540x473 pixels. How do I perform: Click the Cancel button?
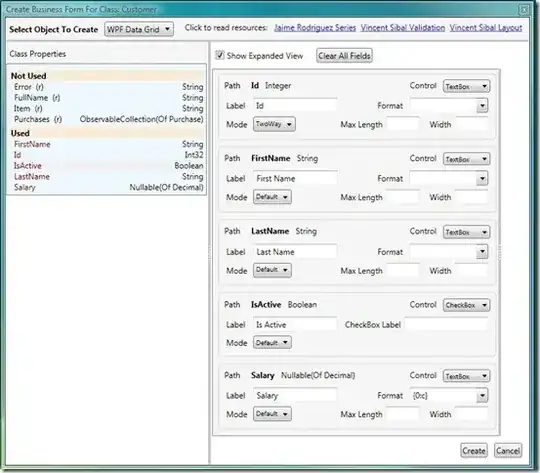pos(508,450)
